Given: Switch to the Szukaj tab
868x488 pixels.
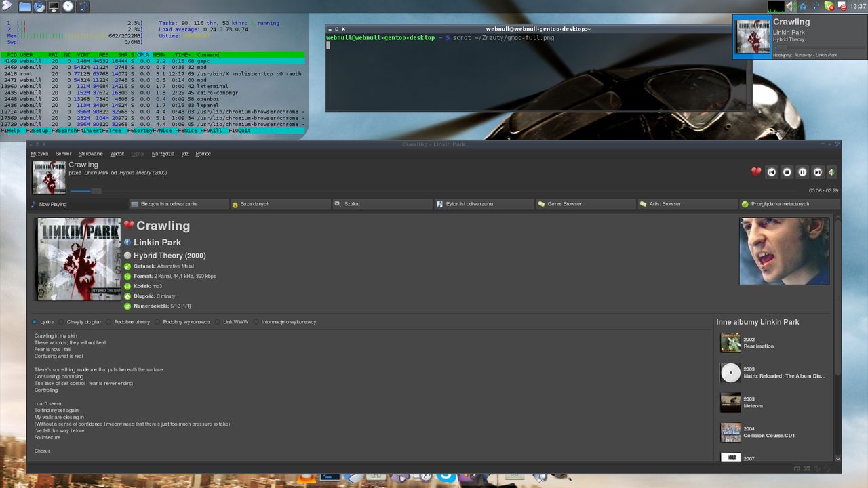Looking at the screenshot, I should coord(382,204).
